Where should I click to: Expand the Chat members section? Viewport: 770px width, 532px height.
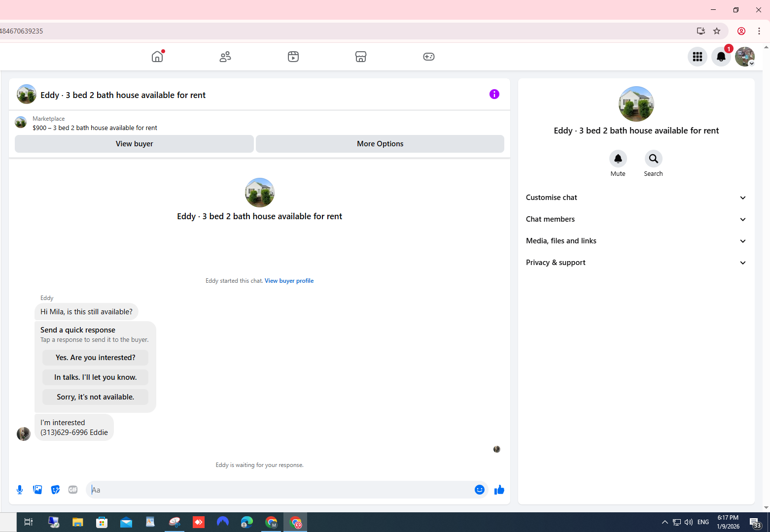click(x=636, y=219)
